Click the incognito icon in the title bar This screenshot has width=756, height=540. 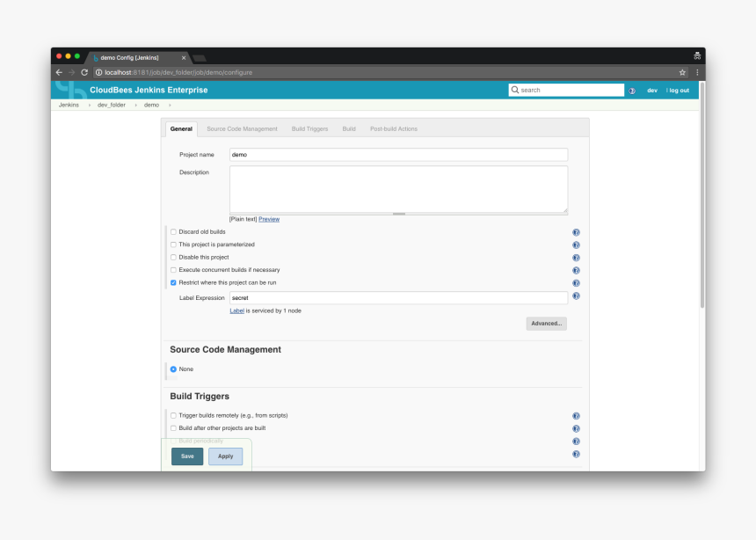coord(697,56)
